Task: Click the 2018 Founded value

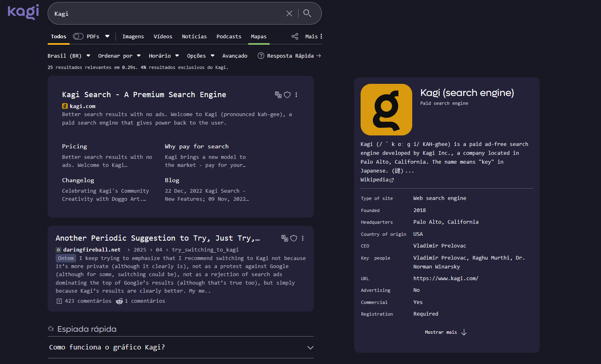Action: (x=419, y=210)
